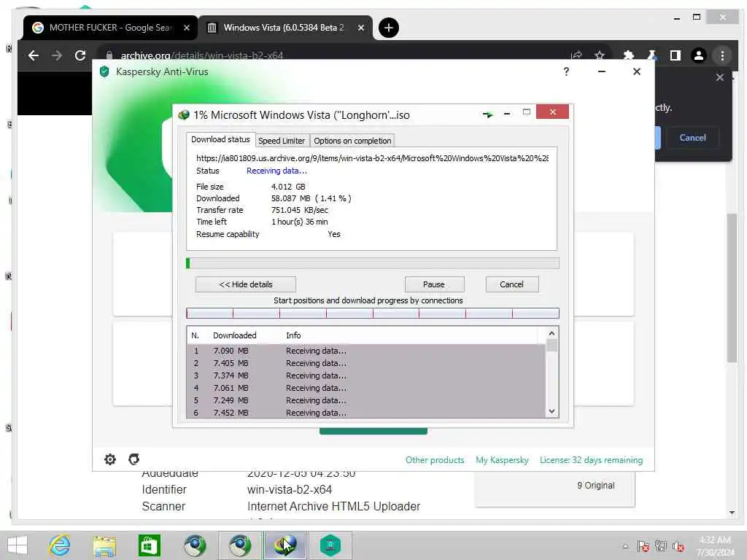Select connection row 1 with 7.090 MB
747x560 pixels.
(366, 351)
